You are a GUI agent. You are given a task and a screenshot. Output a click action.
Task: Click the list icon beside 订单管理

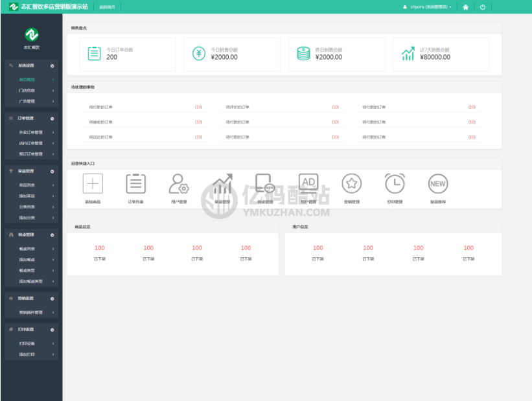pyautogui.click(x=11, y=118)
